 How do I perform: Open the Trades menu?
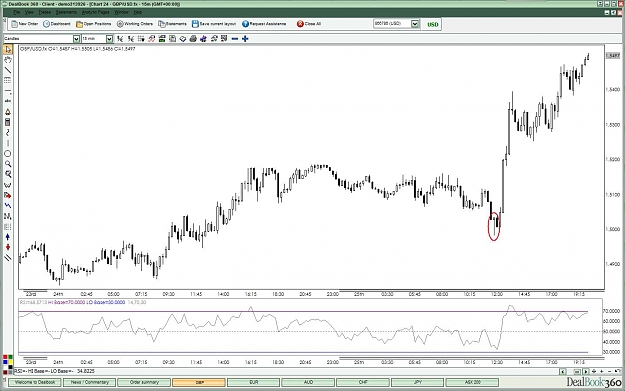click(x=44, y=12)
